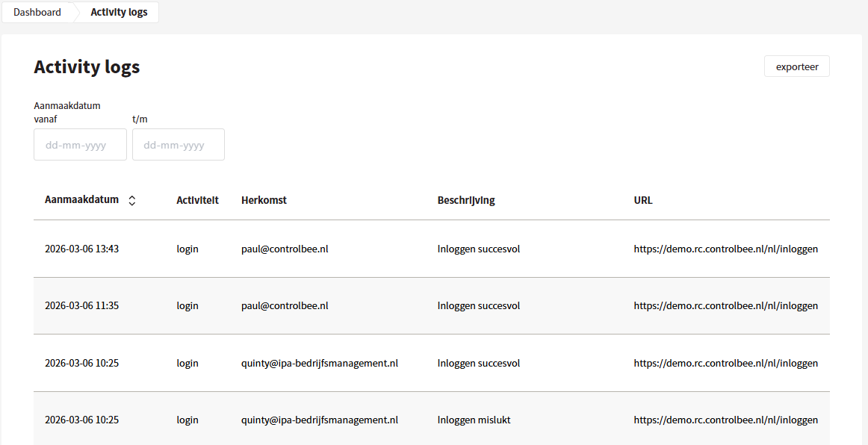This screenshot has width=868, height=445.
Task: Focus the t/m date input field
Action: click(x=179, y=144)
